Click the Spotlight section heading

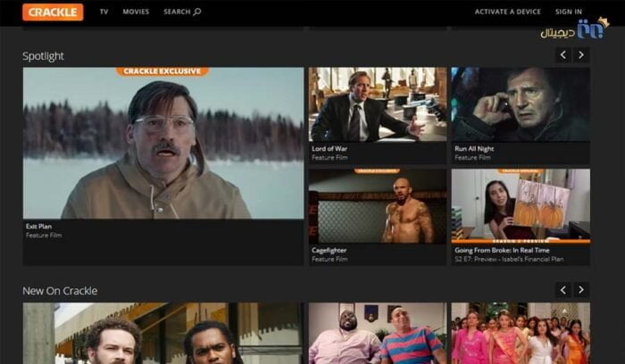click(x=43, y=56)
